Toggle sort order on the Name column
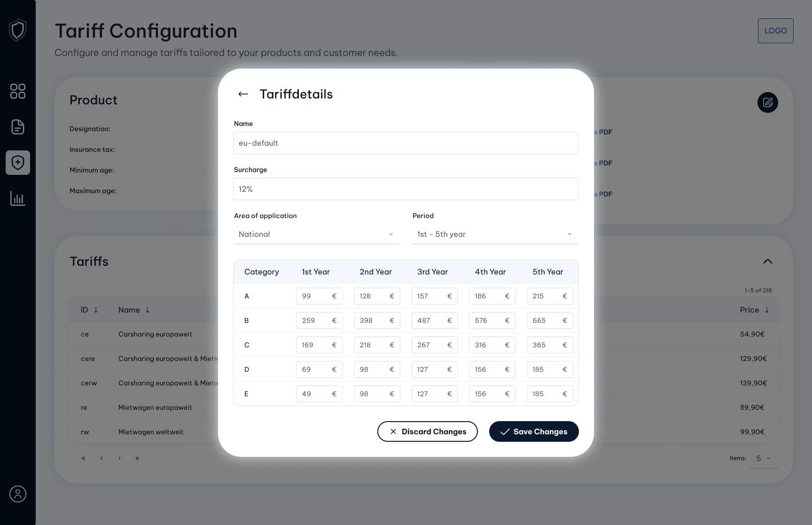 coord(148,310)
